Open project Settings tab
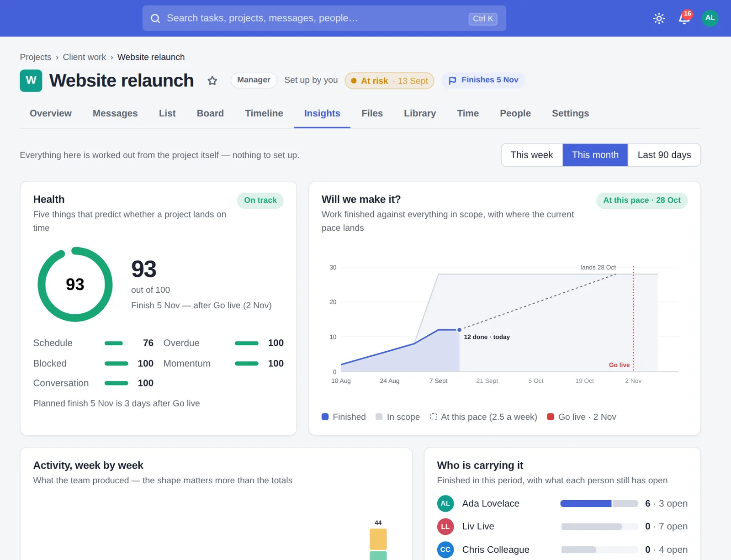The image size is (731, 560). [x=570, y=113]
